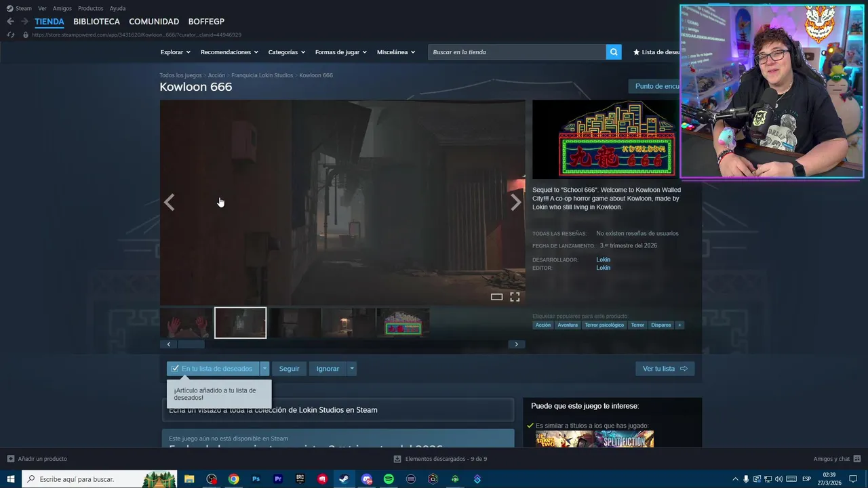Click the plus tag button
868x488 pixels.
[x=679, y=325]
